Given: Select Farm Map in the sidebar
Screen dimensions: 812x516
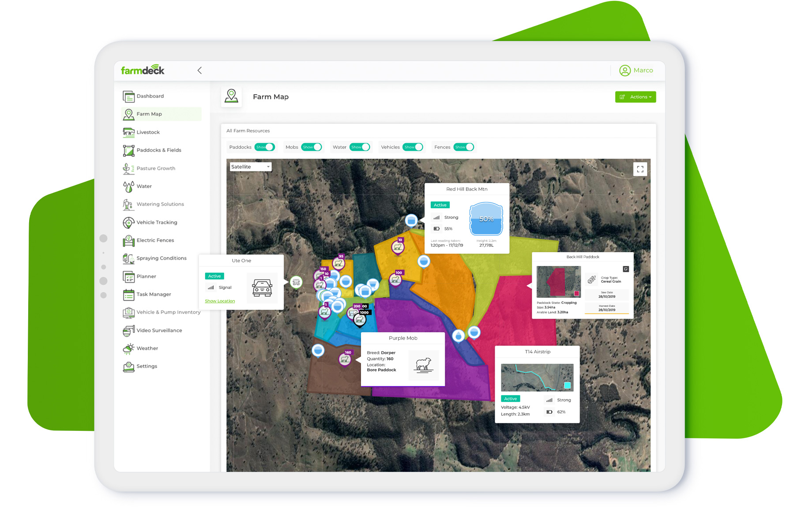Looking at the screenshot, I should pyautogui.click(x=149, y=114).
